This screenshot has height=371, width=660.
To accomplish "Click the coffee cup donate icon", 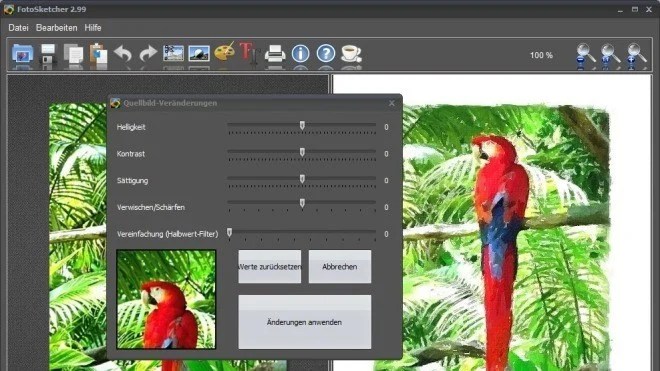I will (x=351, y=54).
